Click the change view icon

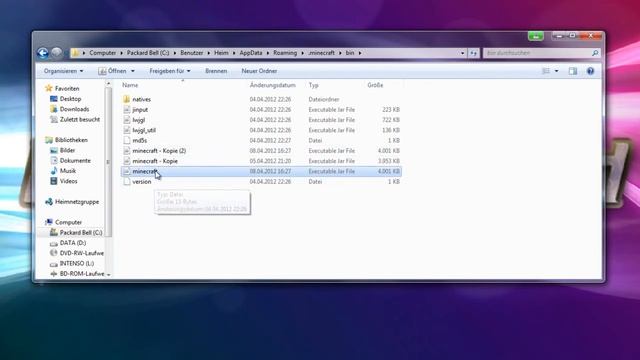546,71
